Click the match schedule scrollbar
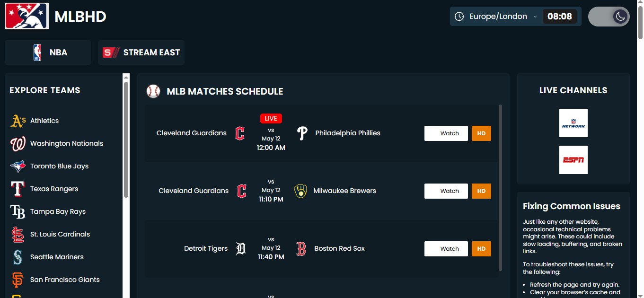The height and width of the screenshot is (298, 644). (501, 188)
